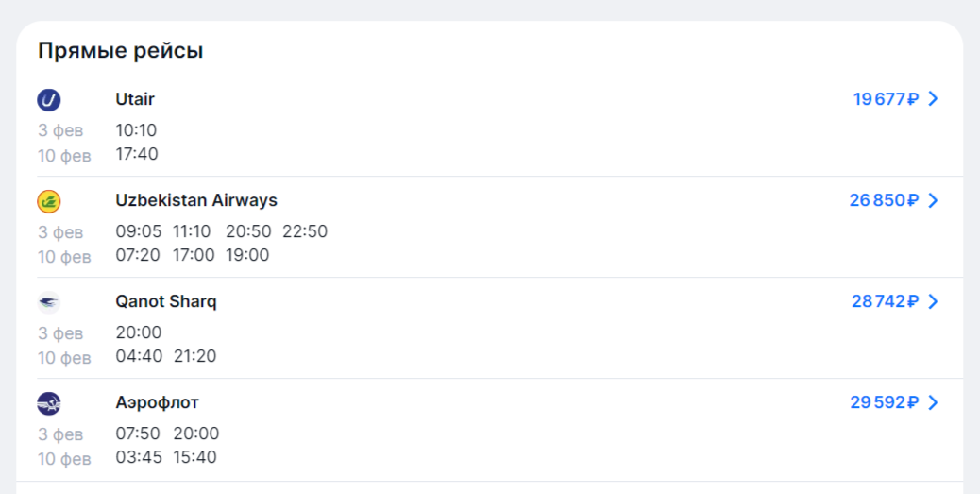Expand Utair offer via chevron arrow
Viewport: 980px width, 494px height.
coord(933,99)
